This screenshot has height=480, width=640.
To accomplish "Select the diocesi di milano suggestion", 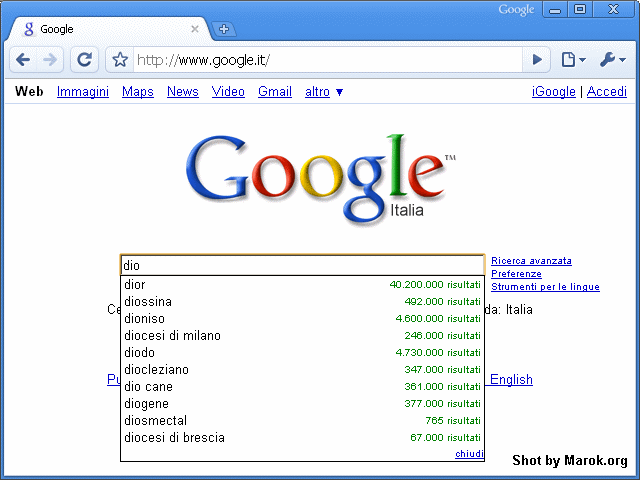I will pos(302,336).
